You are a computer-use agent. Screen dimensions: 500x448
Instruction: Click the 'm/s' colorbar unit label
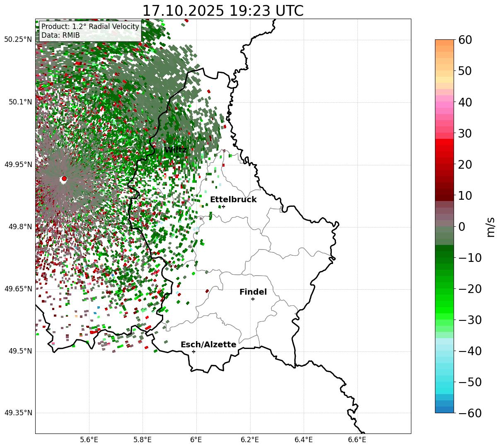491,227
